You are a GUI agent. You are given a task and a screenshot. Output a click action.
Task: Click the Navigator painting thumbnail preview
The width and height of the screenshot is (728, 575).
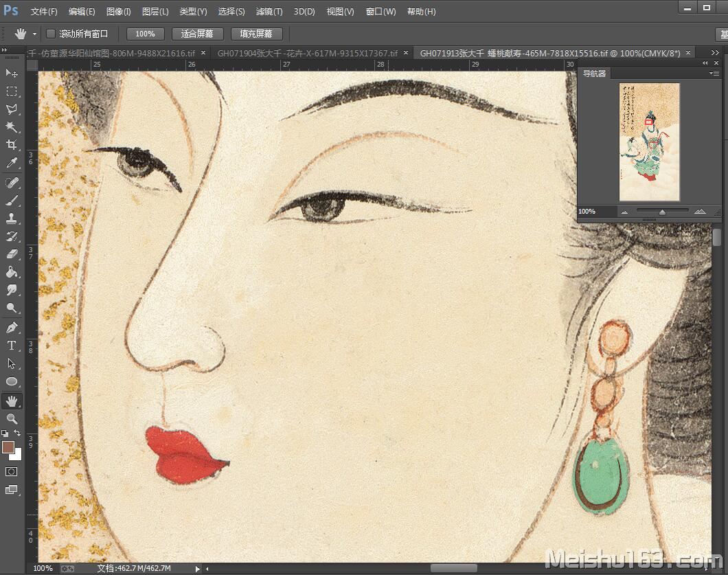point(650,142)
